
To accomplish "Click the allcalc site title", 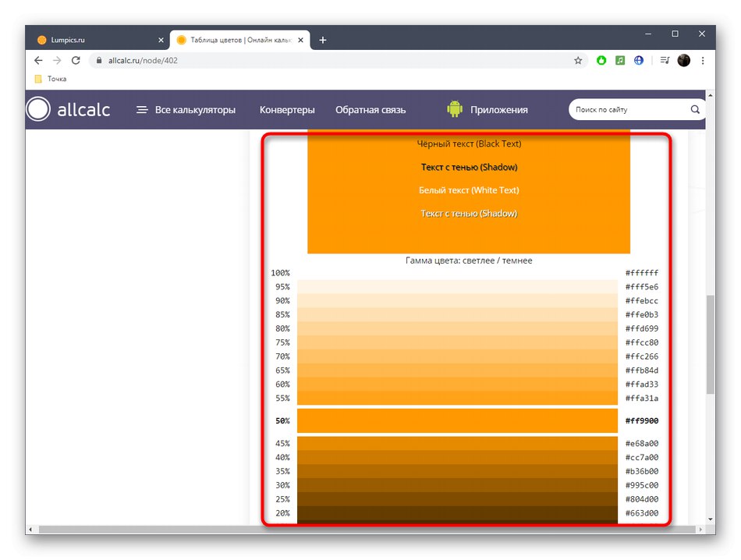I will point(83,110).
